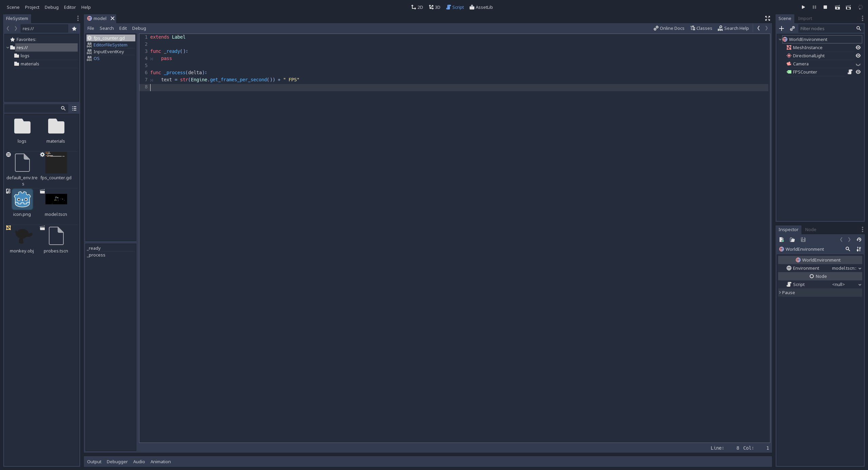Open node extra options with tools icon
868x470 pixels.
(x=860, y=249)
